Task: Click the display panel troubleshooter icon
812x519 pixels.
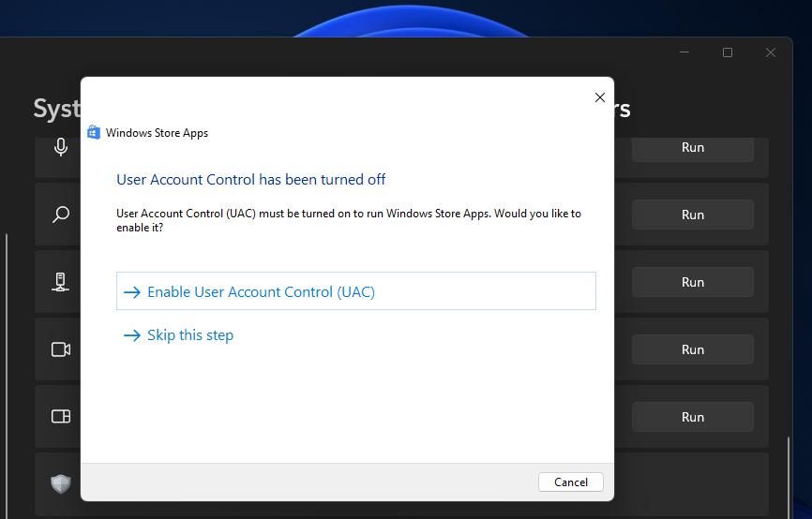Action: pos(61,417)
